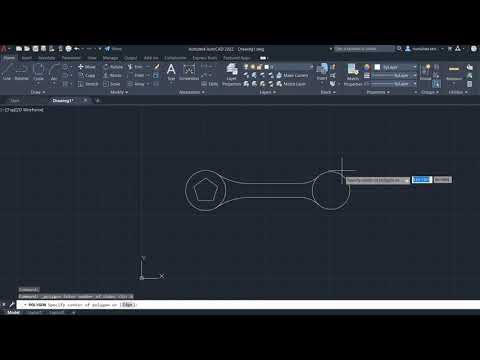Click the title bar search box
The width and height of the screenshot is (480, 360).
(x=364, y=49)
